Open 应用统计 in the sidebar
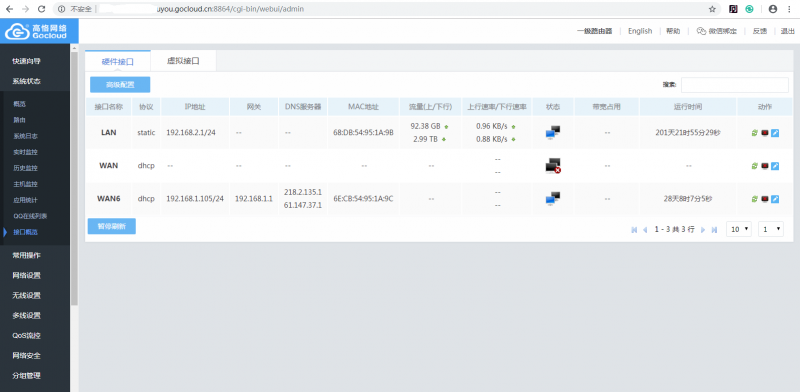 tap(26, 200)
